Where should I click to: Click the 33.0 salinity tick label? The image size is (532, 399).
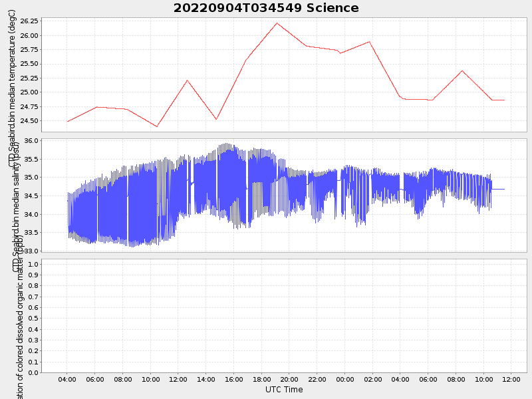[31, 251]
